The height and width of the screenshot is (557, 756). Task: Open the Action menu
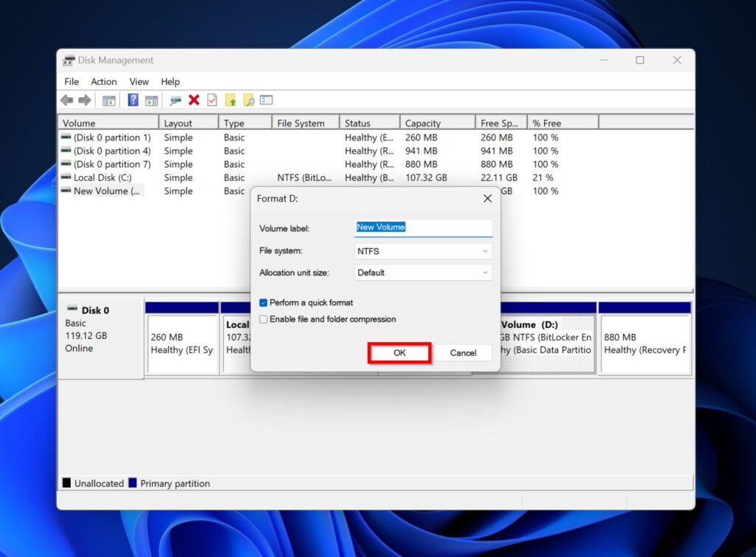click(x=103, y=81)
